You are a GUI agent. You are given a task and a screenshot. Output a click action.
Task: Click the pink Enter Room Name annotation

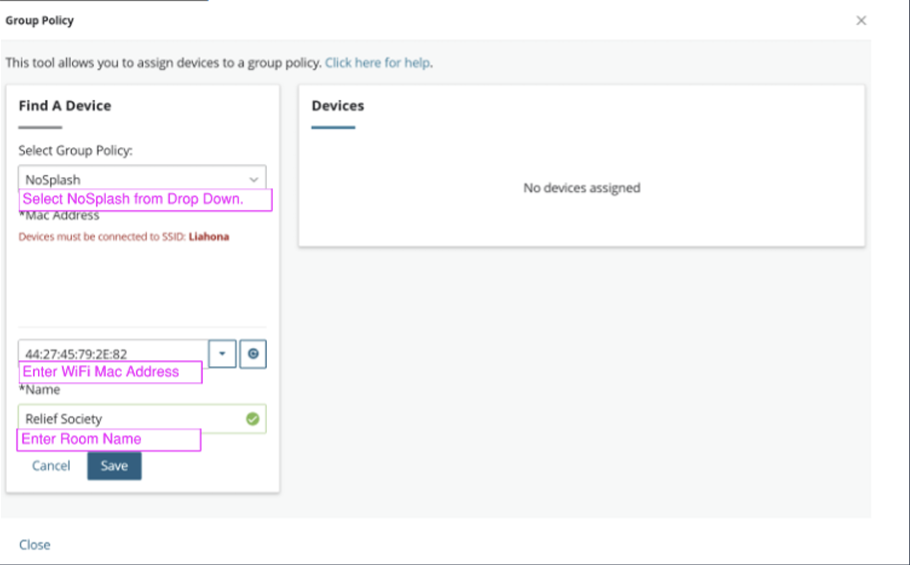[109, 439]
